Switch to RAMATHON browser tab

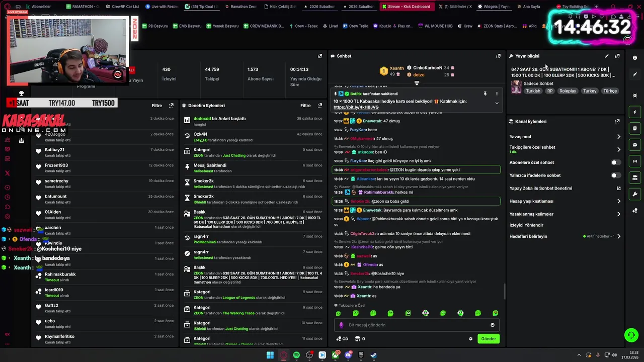[x=84, y=7]
